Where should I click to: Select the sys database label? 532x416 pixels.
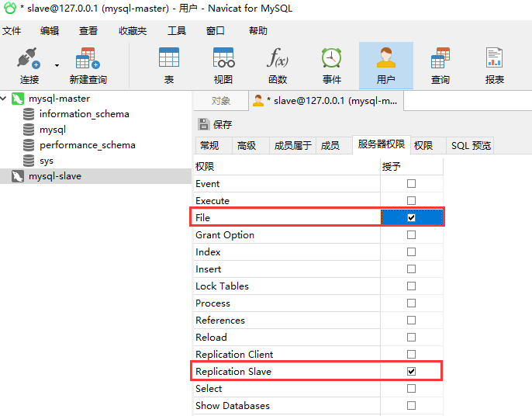pos(47,161)
